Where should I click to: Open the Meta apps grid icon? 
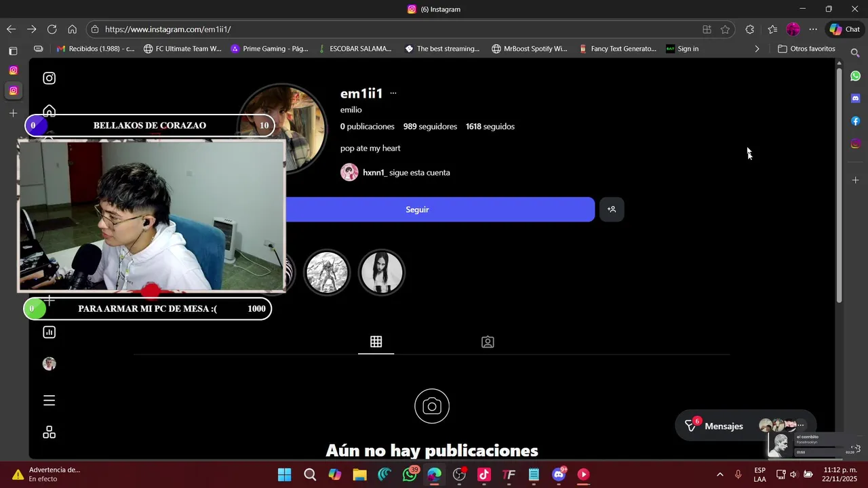[x=50, y=432]
